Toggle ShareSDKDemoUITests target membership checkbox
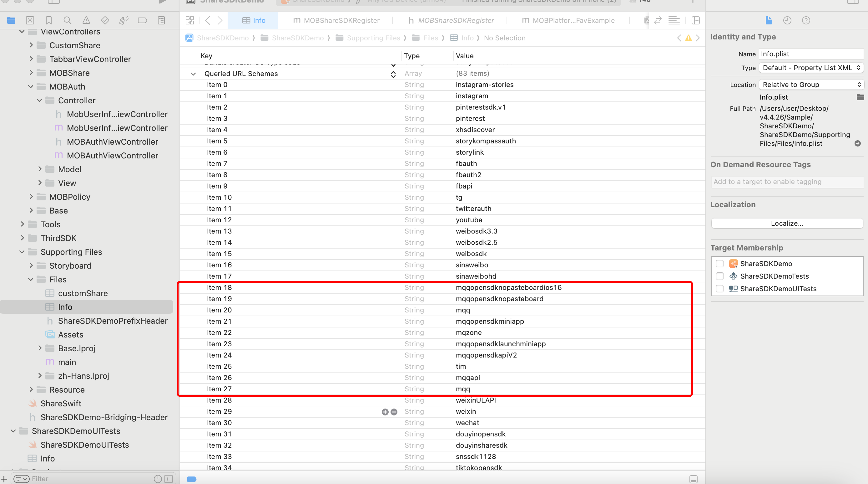Screen dimensions: 868x484 720,288
